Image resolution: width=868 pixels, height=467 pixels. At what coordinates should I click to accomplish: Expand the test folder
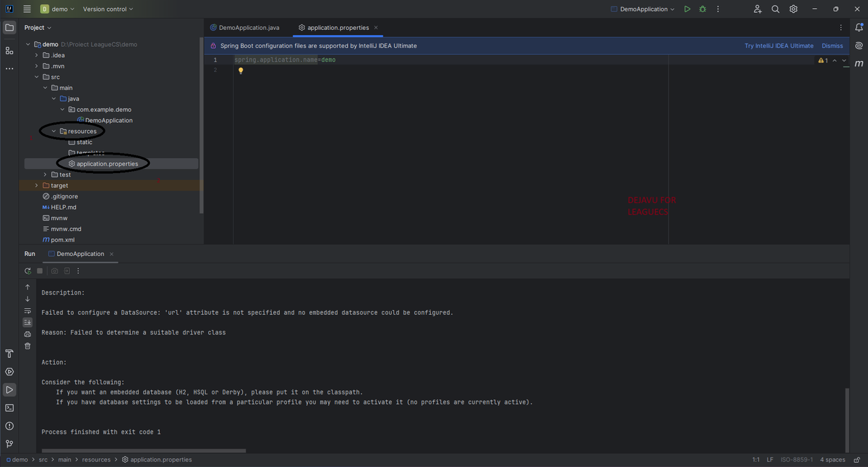pyautogui.click(x=45, y=174)
